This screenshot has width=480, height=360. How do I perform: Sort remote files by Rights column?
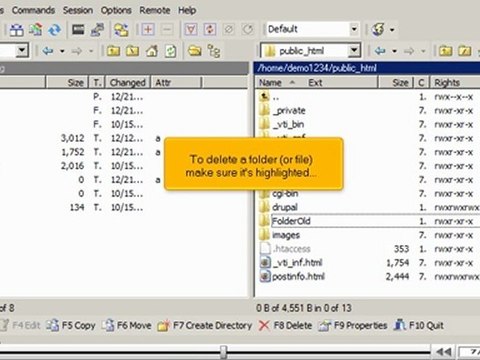tap(447, 82)
